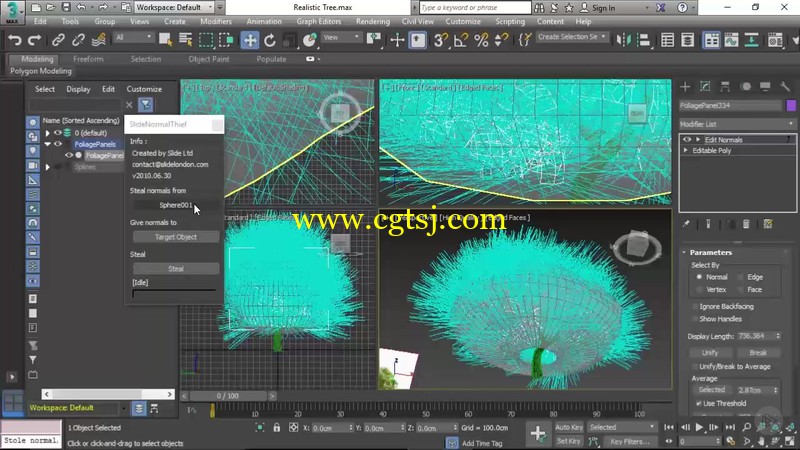
Task: Click the Unify button
Action: click(710, 353)
